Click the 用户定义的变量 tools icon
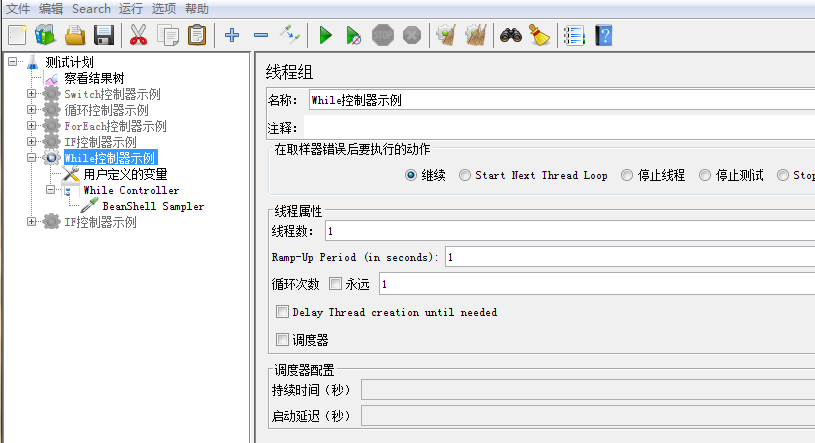 tap(71, 174)
